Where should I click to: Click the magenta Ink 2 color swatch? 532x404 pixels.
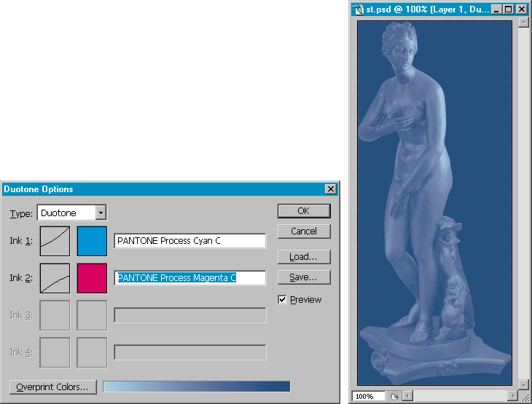[92, 278]
